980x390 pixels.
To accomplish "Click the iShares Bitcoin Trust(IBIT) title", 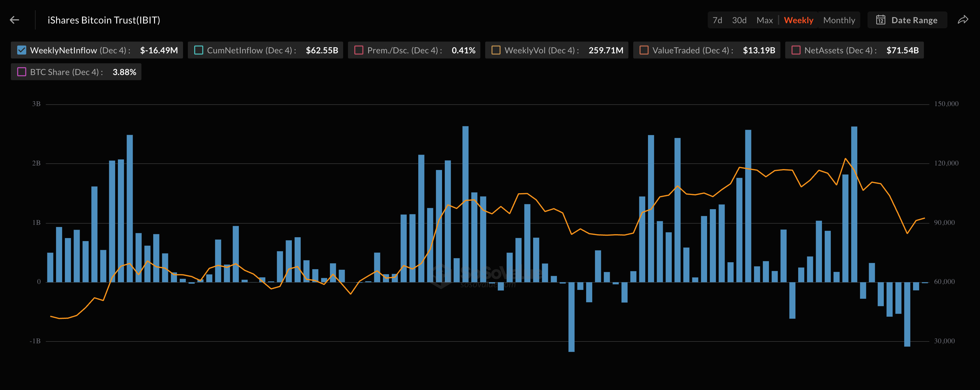I will click(x=103, y=20).
